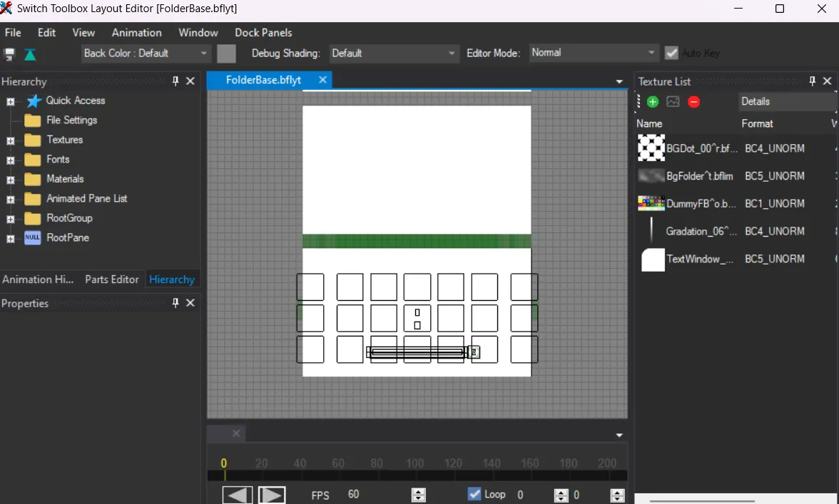Select the BgFolder^t.bflim texture entry
The width and height of the screenshot is (839, 504).
click(x=699, y=176)
